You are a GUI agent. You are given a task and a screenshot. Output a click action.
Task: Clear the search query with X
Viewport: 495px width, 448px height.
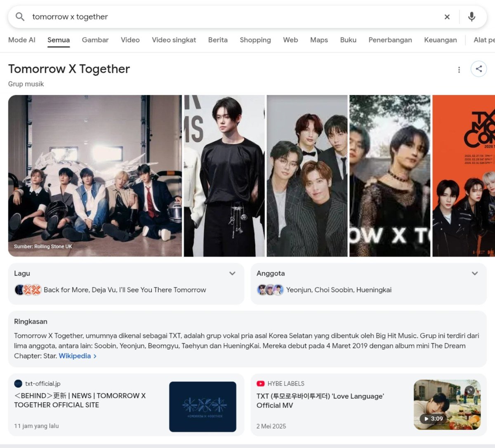(x=447, y=17)
